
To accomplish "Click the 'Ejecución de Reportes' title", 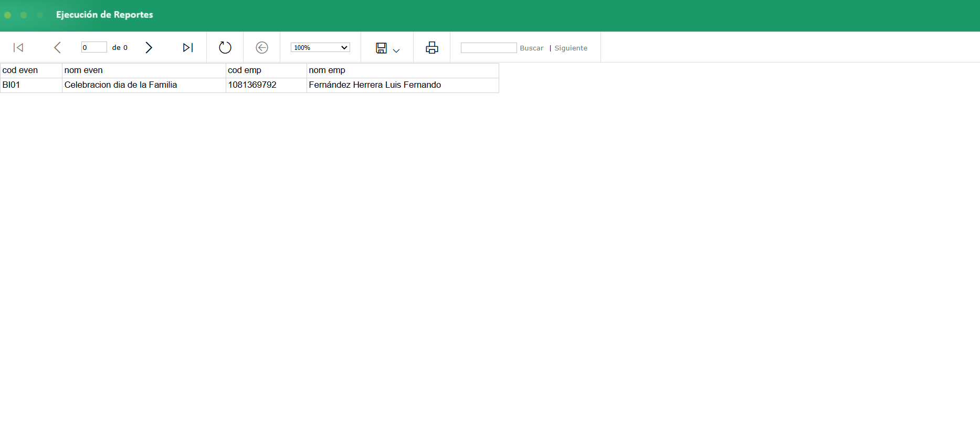I will point(104,15).
